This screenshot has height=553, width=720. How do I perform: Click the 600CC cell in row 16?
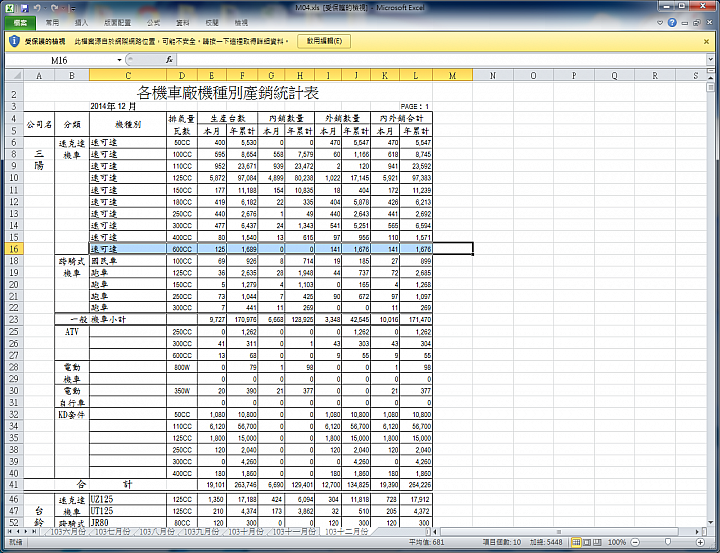(x=182, y=249)
